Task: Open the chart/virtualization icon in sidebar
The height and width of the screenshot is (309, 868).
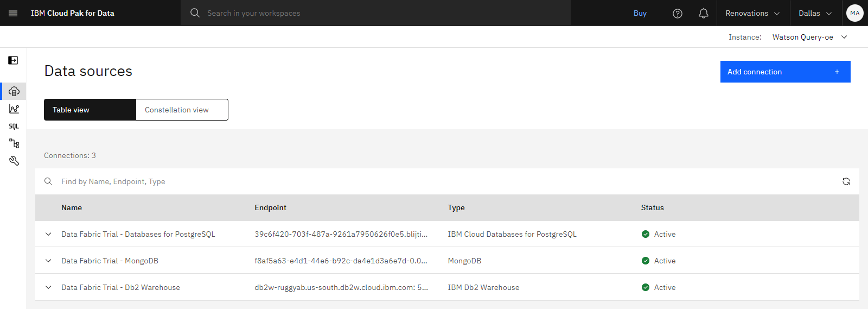Action: 14,109
